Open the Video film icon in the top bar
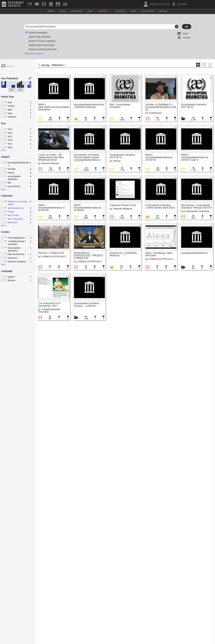Screen dimensions: 215x644 coord(44,4)
